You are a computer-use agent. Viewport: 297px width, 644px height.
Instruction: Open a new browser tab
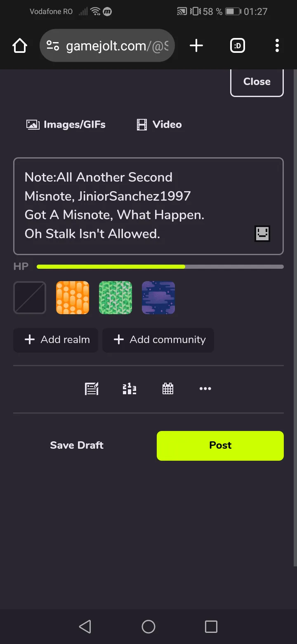(x=196, y=46)
